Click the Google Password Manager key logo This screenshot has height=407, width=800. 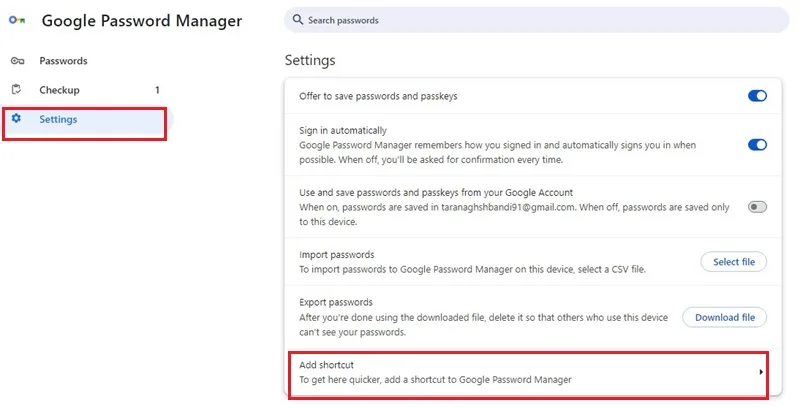(17, 20)
